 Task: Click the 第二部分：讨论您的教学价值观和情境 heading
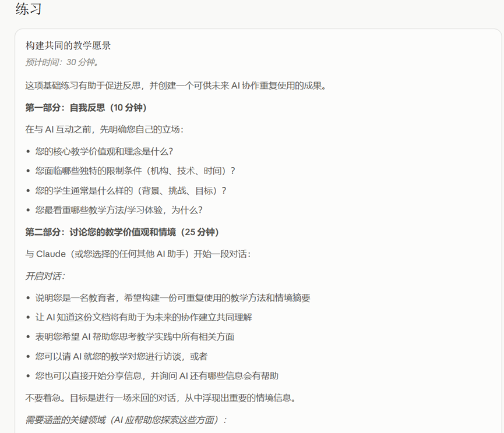tap(122, 232)
